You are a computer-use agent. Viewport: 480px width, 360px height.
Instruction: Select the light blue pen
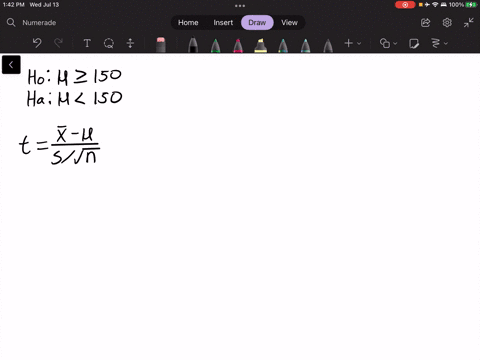pos(305,45)
